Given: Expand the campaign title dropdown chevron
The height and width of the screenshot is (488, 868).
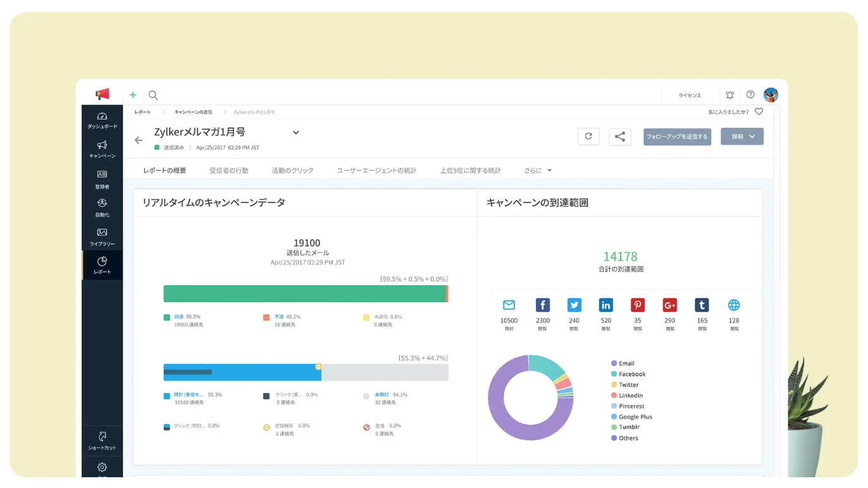Looking at the screenshot, I should [x=295, y=133].
